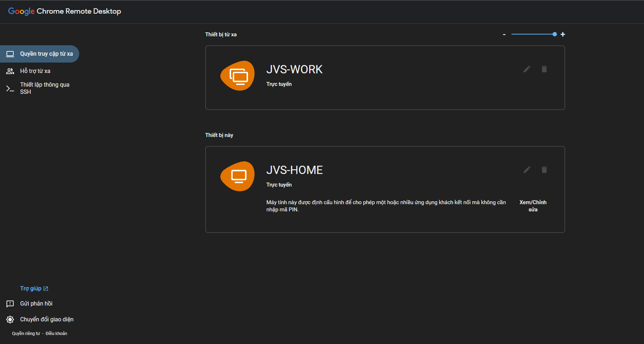
Task: Open the Quyền truy cập từ xa tab
Action: click(x=39, y=54)
